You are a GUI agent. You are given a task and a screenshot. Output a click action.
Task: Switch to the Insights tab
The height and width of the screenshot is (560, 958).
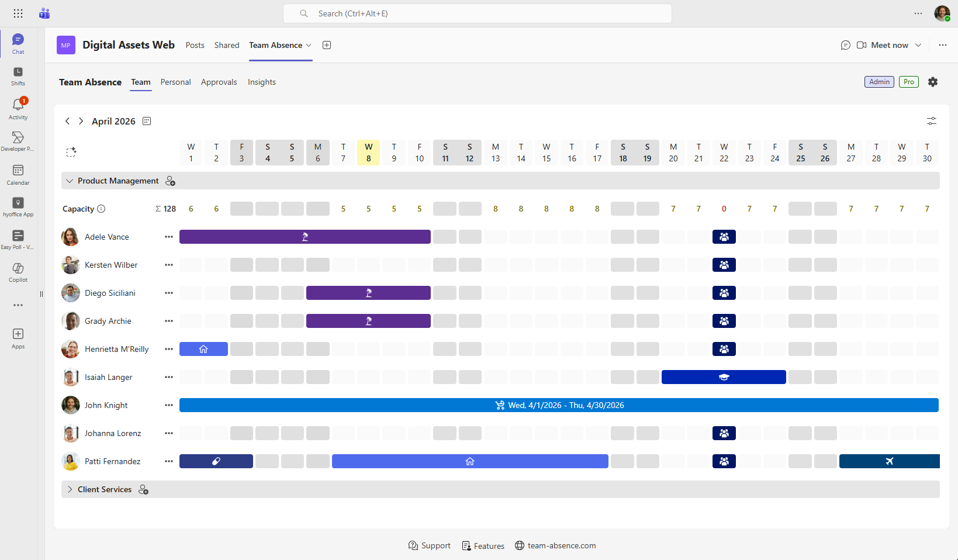click(x=261, y=82)
